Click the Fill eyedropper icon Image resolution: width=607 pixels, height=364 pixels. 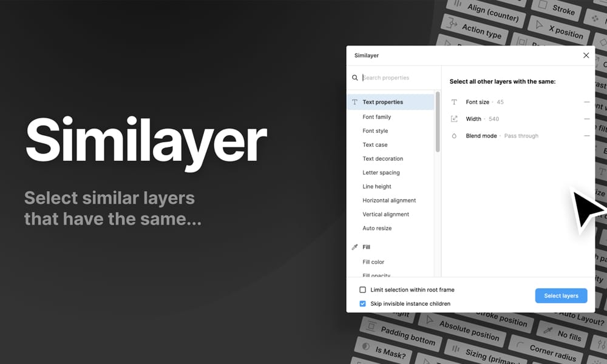pos(355,247)
